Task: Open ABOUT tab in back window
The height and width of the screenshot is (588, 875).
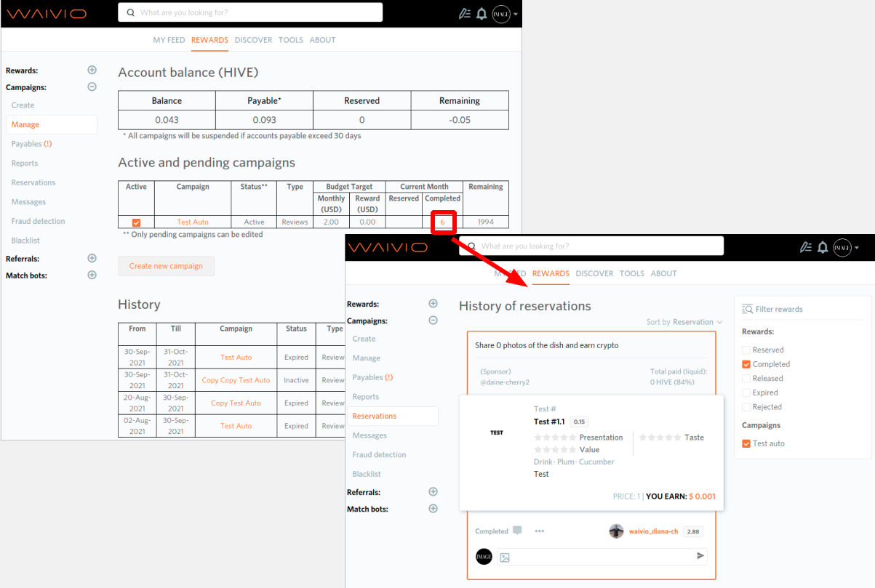Action: (323, 40)
